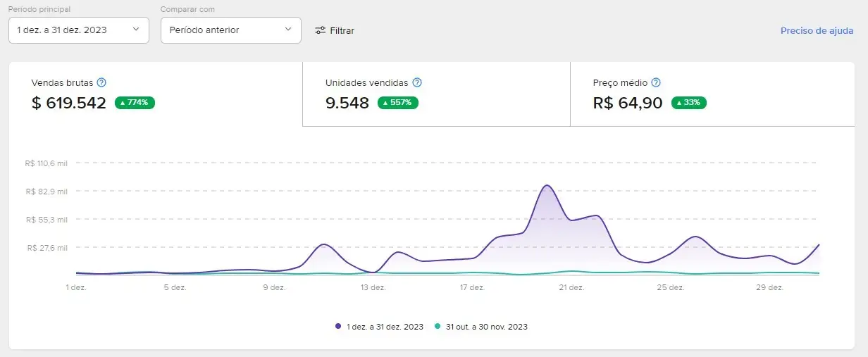Click the Vendas brutas help icon
Viewport: 868px width, 357px height.
[x=101, y=82]
